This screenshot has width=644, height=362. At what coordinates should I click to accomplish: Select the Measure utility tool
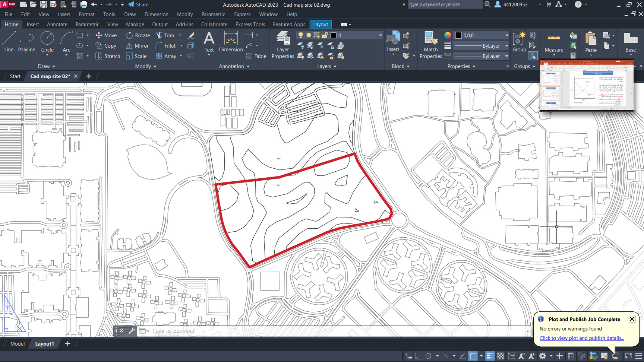pyautogui.click(x=554, y=43)
